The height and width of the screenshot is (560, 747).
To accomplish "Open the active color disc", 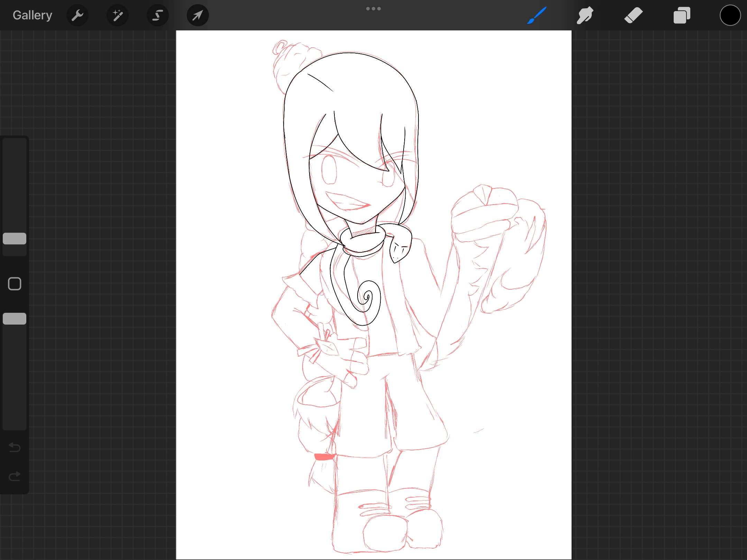I will point(730,15).
